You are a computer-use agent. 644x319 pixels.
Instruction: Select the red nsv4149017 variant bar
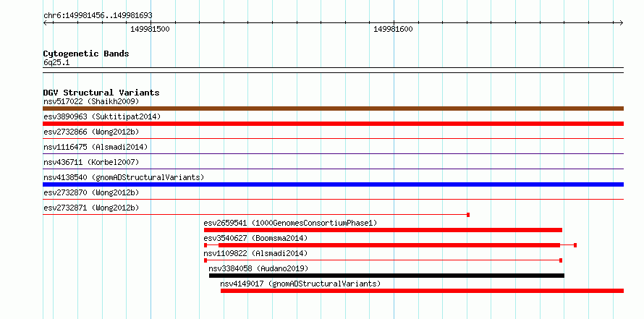click(422, 291)
